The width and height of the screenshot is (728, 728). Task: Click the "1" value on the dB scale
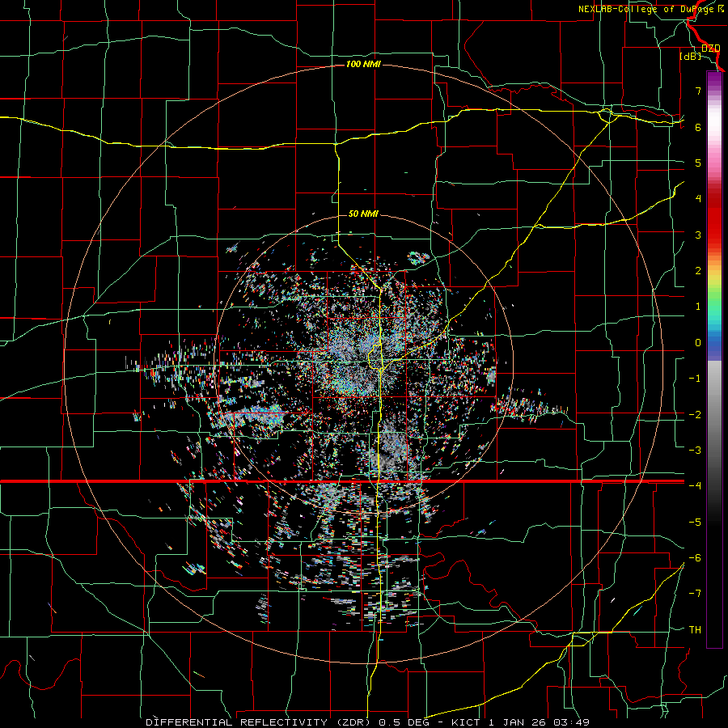(x=698, y=307)
